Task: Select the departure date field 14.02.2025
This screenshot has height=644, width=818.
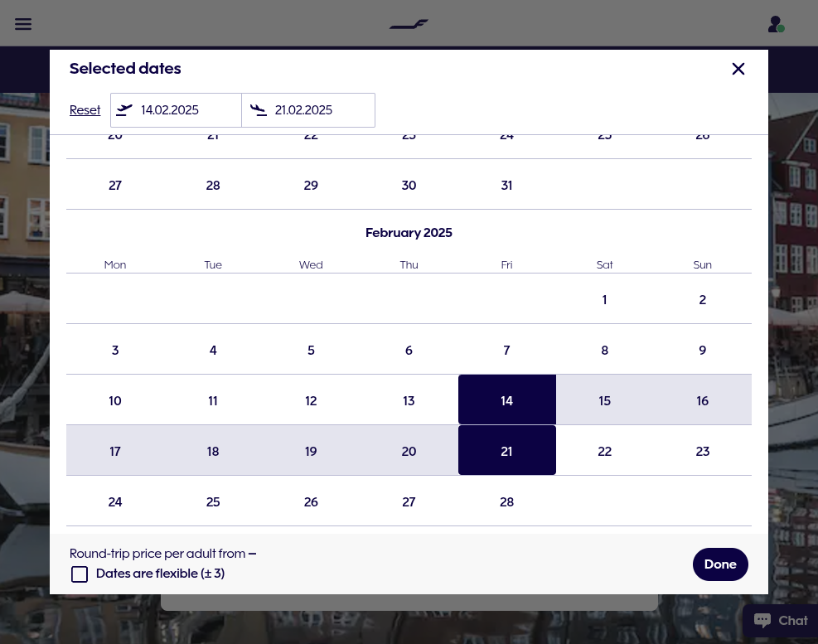Action: (x=176, y=110)
